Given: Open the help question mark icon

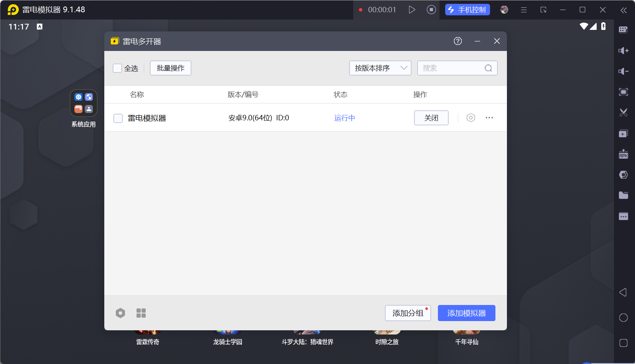Looking at the screenshot, I should click(x=457, y=41).
